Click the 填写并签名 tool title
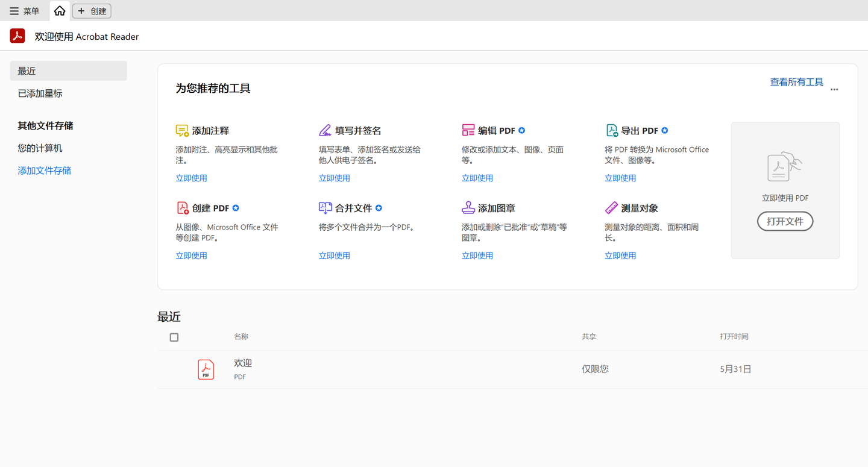The height and width of the screenshot is (467, 868). (x=358, y=131)
